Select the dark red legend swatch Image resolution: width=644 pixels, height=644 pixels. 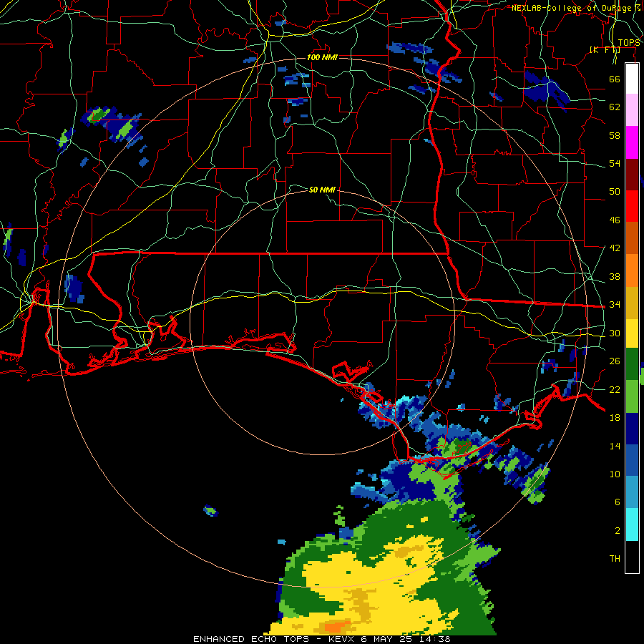click(x=632, y=175)
